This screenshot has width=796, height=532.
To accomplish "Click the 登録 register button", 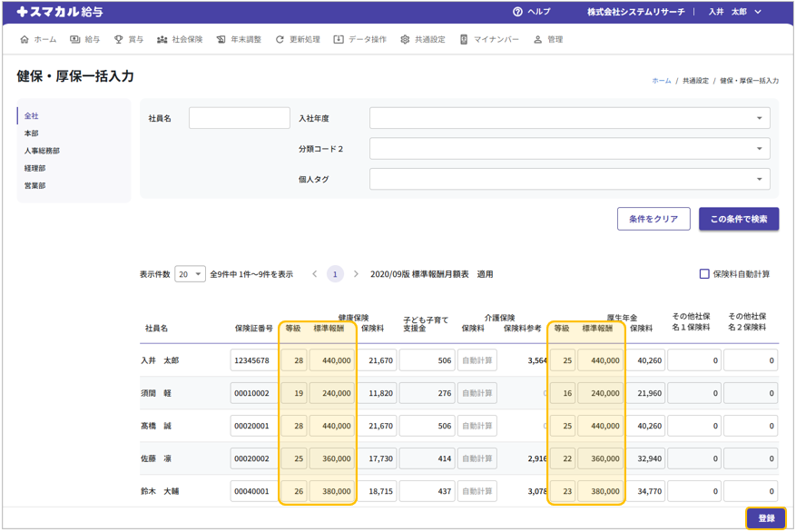I will [x=766, y=518].
